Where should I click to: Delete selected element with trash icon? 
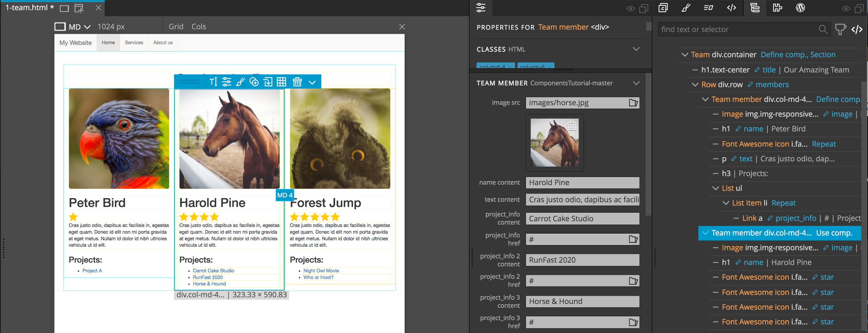[x=297, y=82]
